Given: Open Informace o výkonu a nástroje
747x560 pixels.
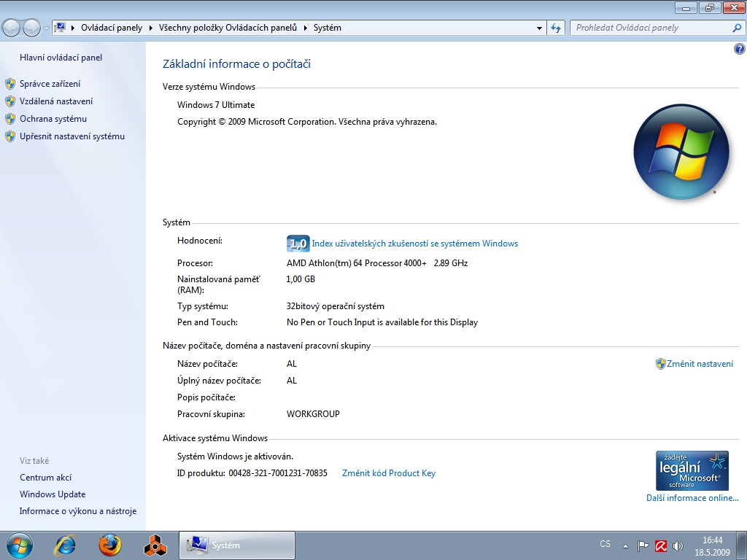Looking at the screenshot, I should 78,511.
